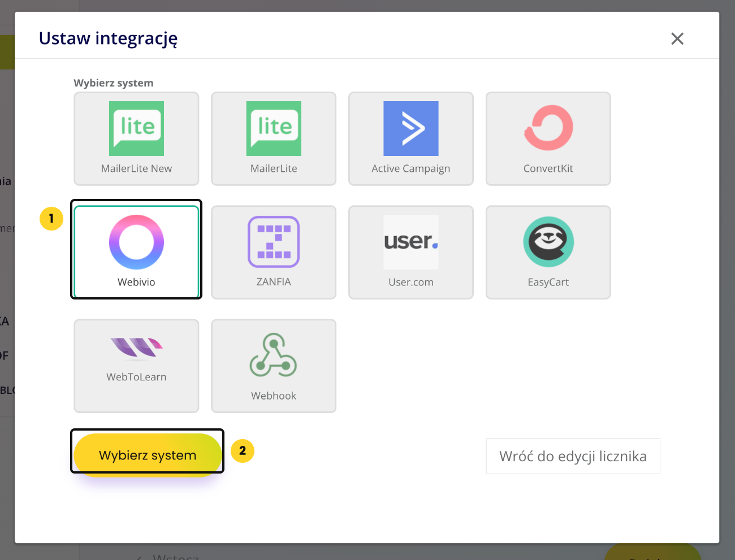Screen dimensions: 735x560
Task: Click the Active Campaign label text
Action: [411, 168]
